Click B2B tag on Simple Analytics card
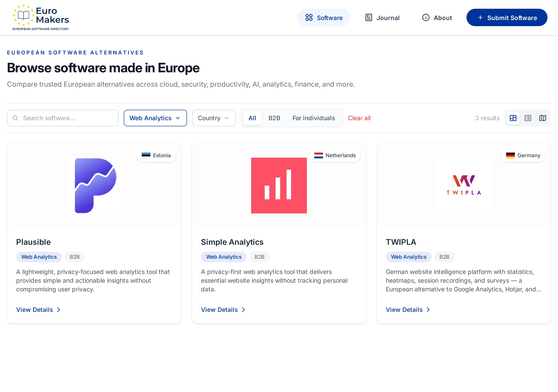Screen dimensions: 558x392 click(259, 257)
